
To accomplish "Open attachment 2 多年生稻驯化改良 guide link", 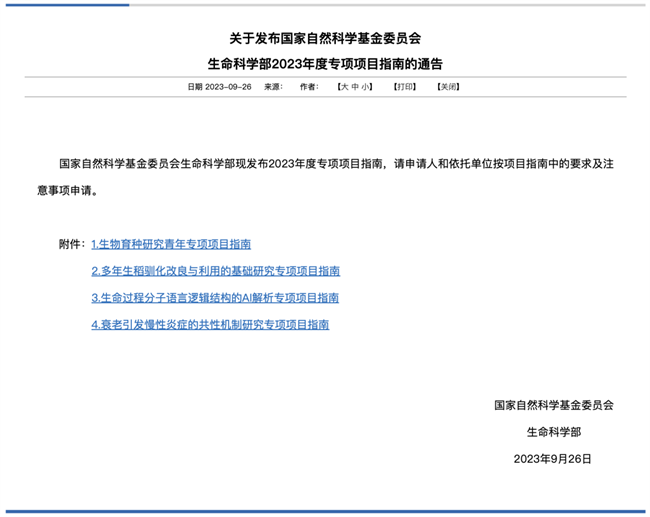I will (x=215, y=271).
